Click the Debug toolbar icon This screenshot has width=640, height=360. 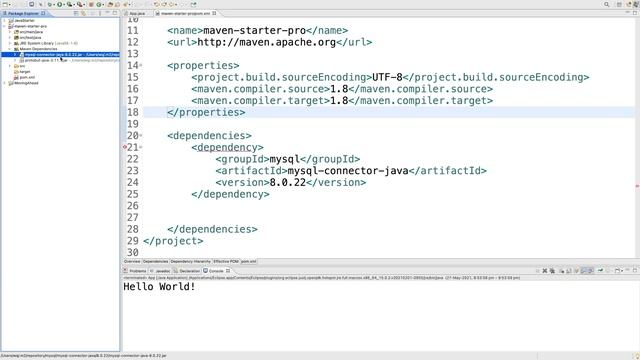point(50,4)
